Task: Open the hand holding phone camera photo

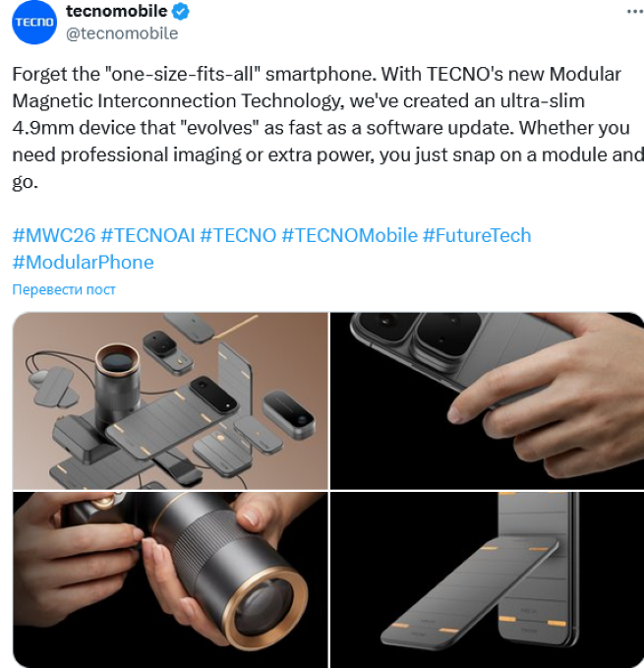Action: [487, 400]
